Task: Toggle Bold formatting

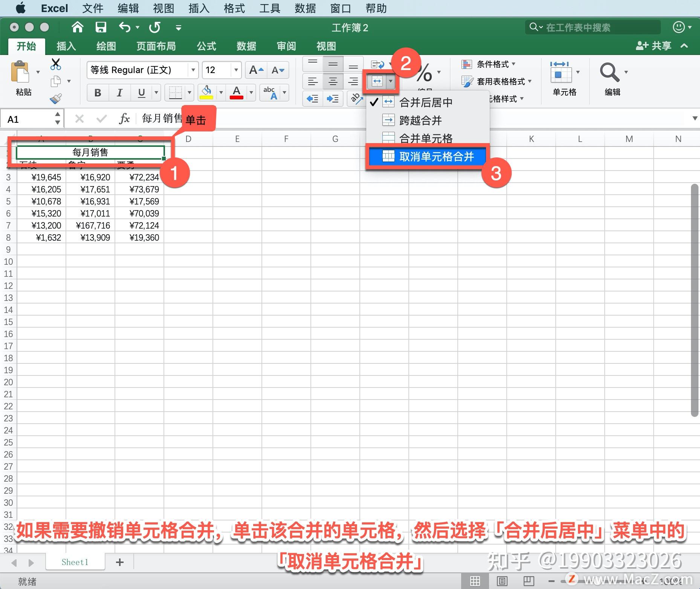Action: [98, 93]
